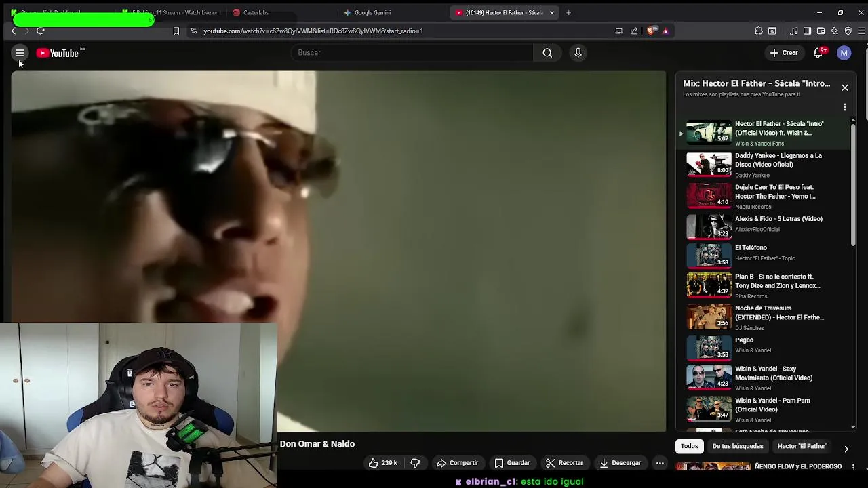868x488 pixels.
Task: Select the De tus búsquedas chip
Action: [738, 446]
